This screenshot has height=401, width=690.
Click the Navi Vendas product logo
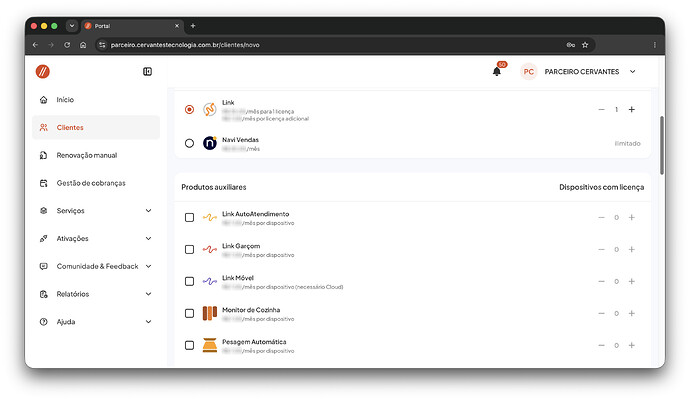click(209, 143)
